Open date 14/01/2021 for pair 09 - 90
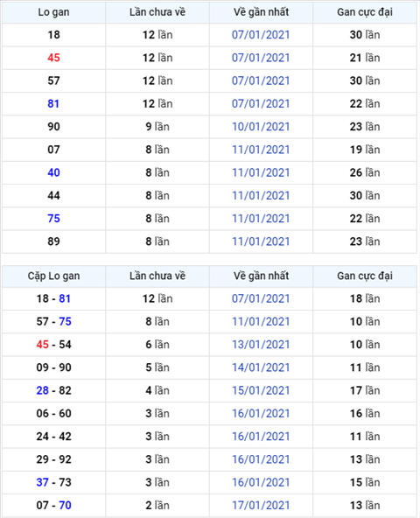The width and height of the screenshot is (420, 518). coord(261,367)
